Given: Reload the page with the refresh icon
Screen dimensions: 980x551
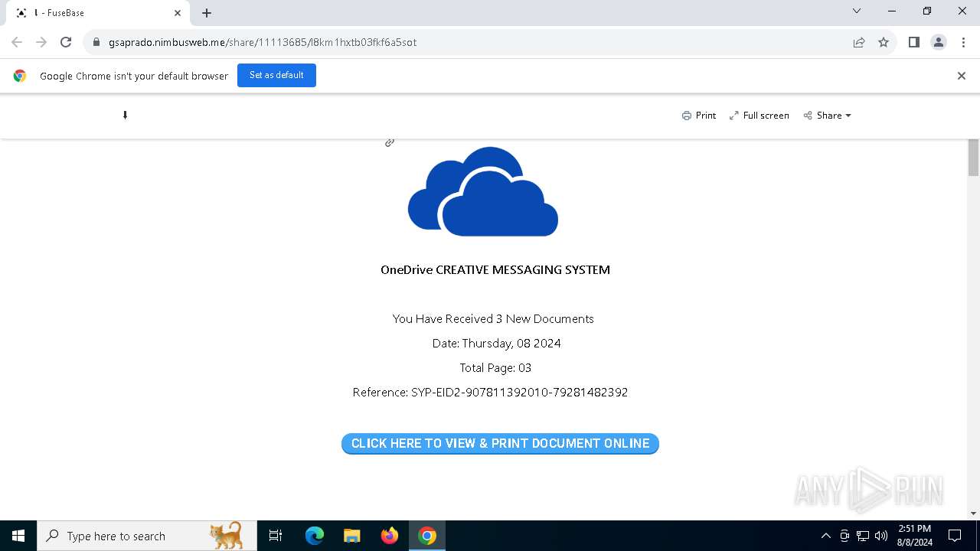Looking at the screenshot, I should pos(66,42).
